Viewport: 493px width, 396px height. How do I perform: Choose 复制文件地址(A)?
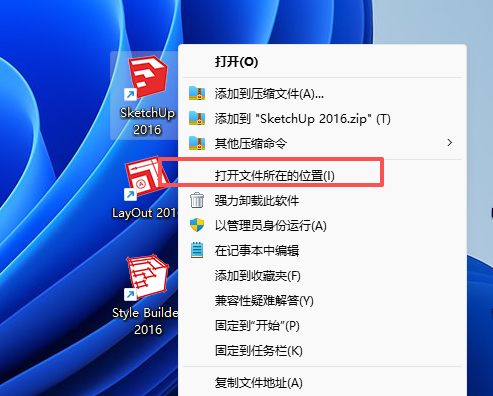click(x=322, y=383)
